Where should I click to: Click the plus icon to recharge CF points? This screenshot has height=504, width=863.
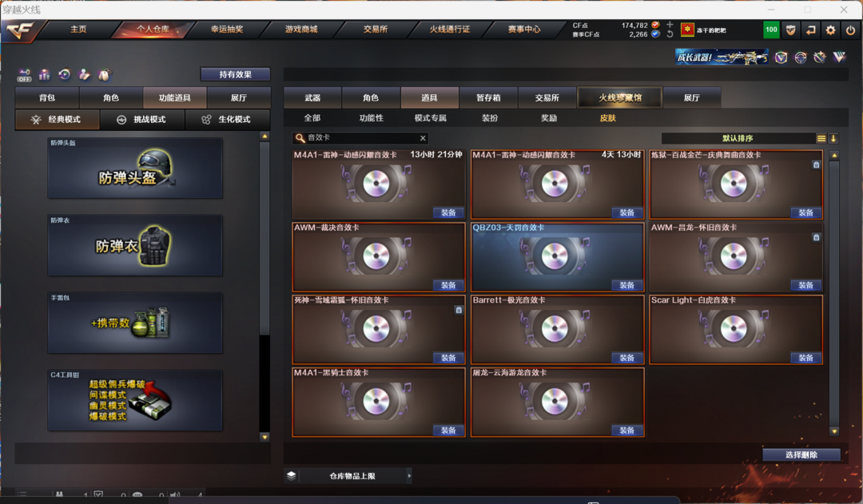(x=670, y=25)
